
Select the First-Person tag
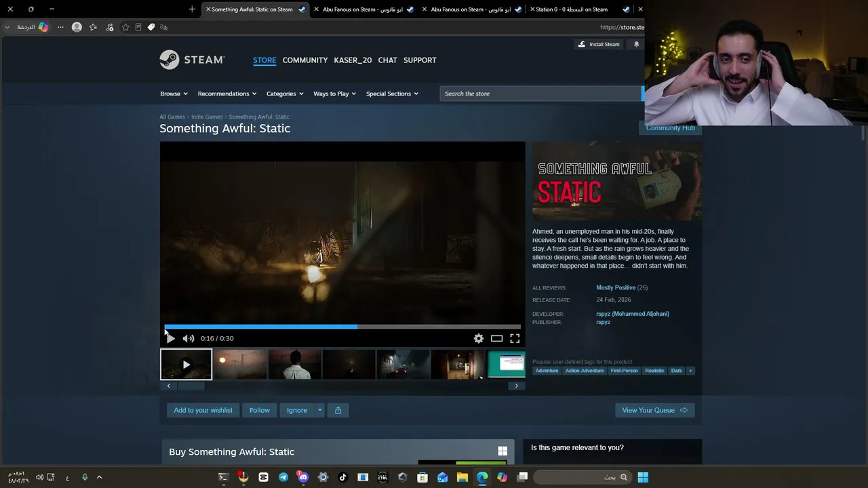tap(625, 371)
